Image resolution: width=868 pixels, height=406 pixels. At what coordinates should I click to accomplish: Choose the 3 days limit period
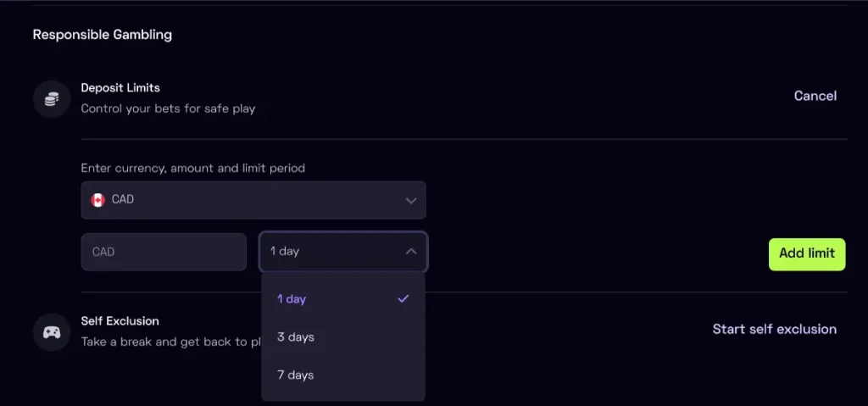296,337
